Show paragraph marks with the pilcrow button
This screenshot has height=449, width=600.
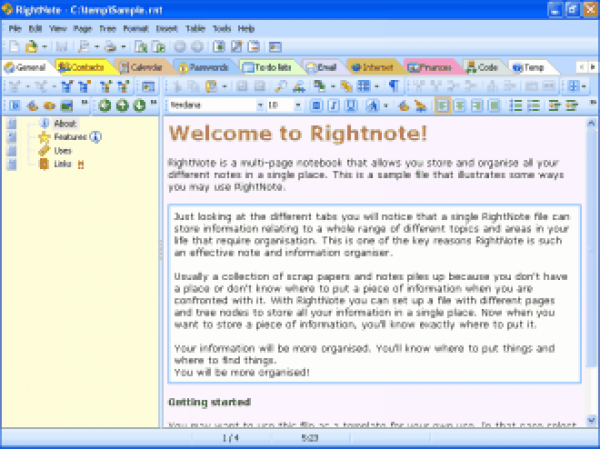pyautogui.click(x=394, y=87)
